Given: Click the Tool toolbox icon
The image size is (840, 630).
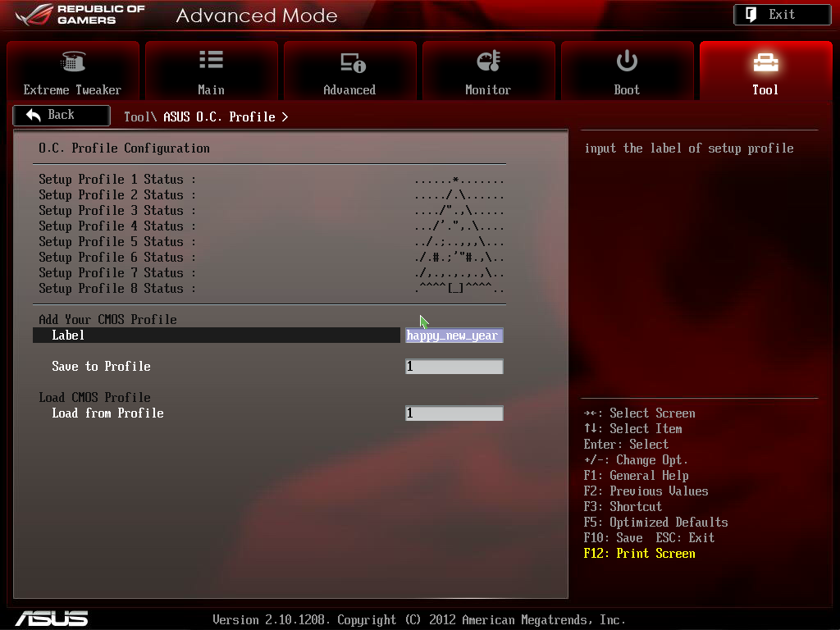Looking at the screenshot, I should coord(765,62).
